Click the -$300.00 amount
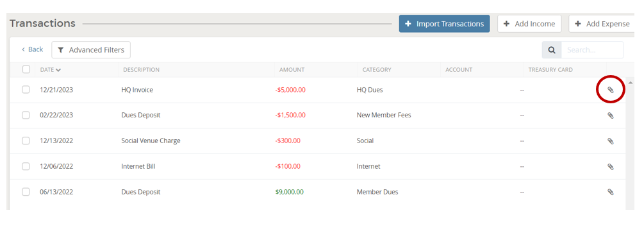644x231 pixels. click(x=288, y=141)
